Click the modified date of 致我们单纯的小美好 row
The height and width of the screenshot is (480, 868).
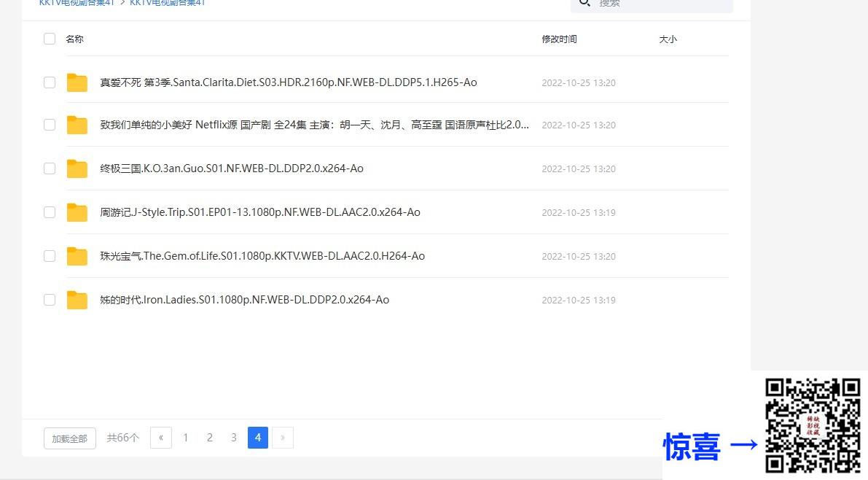(579, 125)
